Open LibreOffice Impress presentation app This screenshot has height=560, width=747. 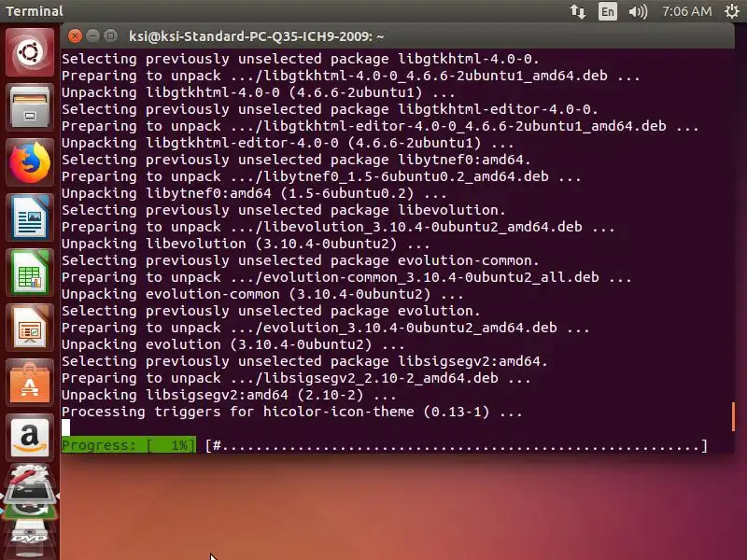point(30,329)
